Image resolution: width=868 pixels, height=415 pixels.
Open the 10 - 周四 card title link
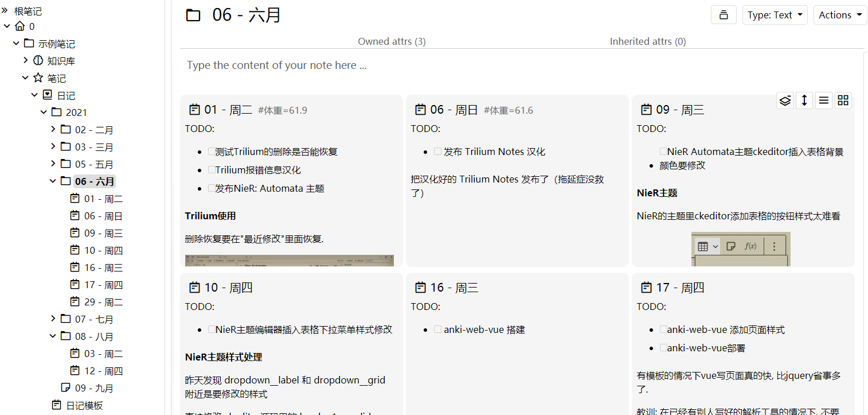(228, 288)
